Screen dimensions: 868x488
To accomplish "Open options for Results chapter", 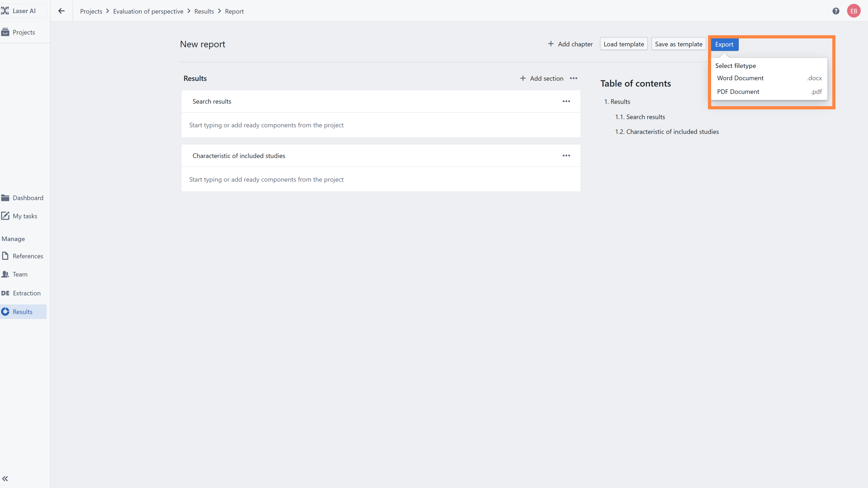I will (573, 78).
